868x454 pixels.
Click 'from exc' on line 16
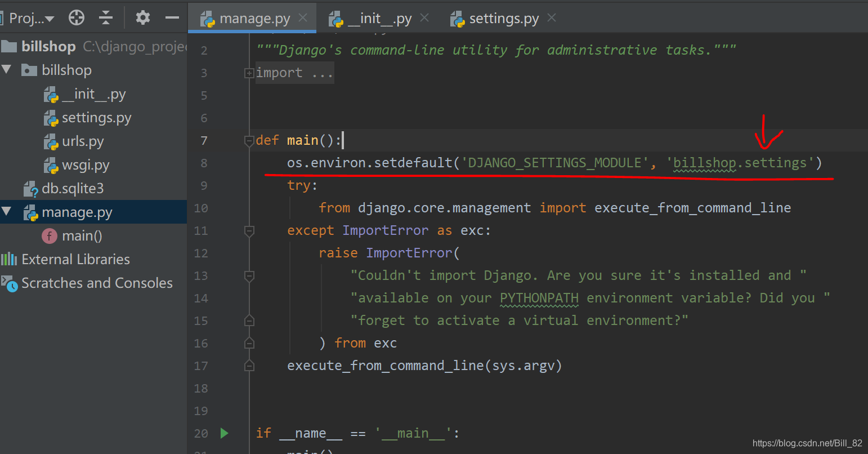click(x=365, y=343)
